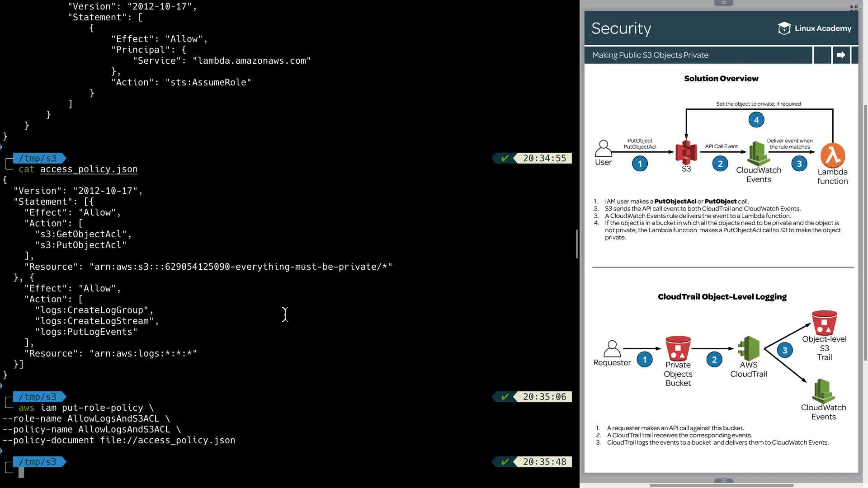868x488 pixels.
Task: Click the terminal scrollbar thumb
Action: [576, 244]
